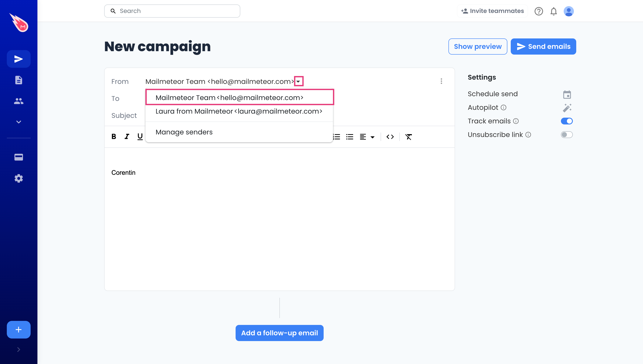This screenshot has width=643, height=364.
Task: Toggle Bold formatting
Action: coord(114,137)
